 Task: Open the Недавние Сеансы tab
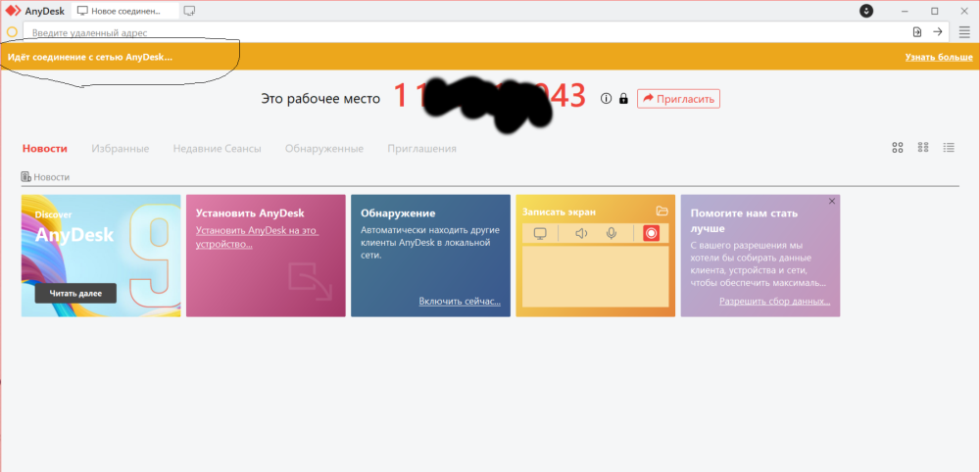pos(217,149)
